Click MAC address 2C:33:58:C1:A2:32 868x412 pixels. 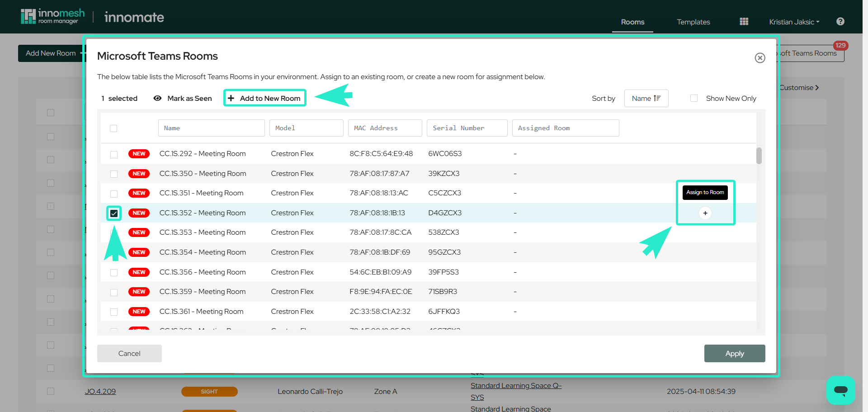coord(380,312)
